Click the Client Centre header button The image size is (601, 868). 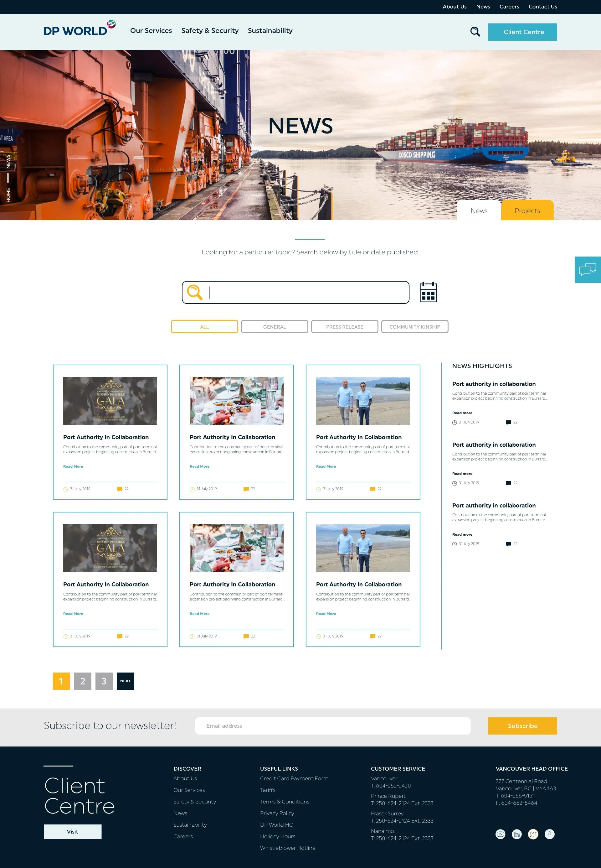(523, 32)
